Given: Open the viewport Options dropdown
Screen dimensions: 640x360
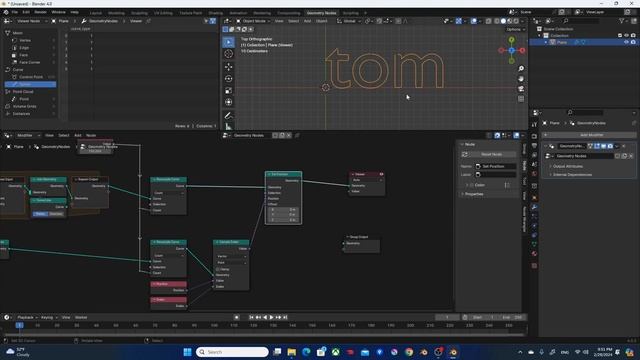Looking at the screenshot, I should pyautogui.click(x=515, y=29).
